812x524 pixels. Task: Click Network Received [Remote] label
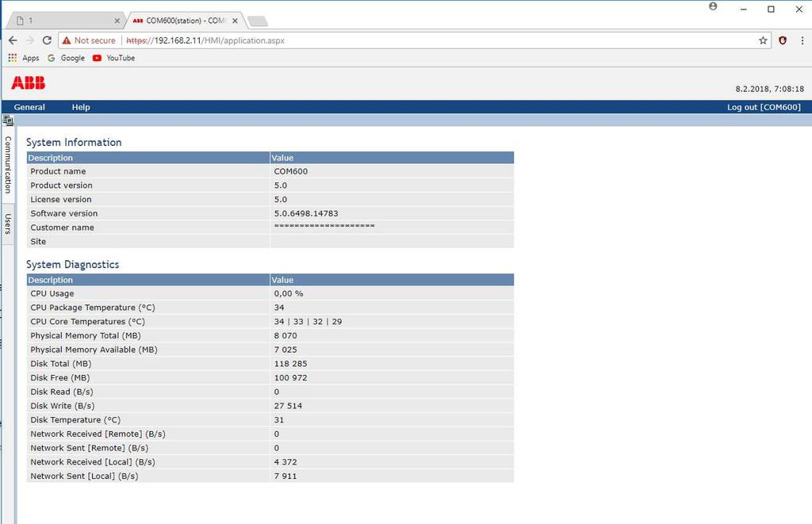[98, 434]
